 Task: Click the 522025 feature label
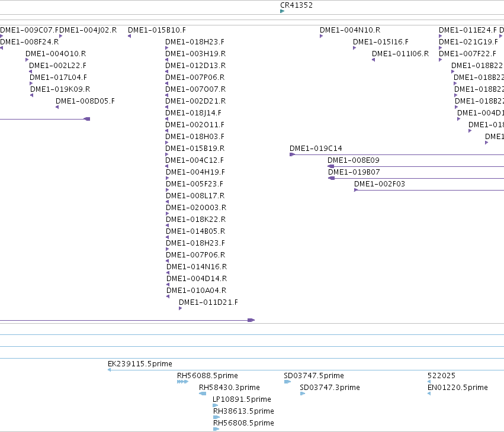click(x=441, y=376)
